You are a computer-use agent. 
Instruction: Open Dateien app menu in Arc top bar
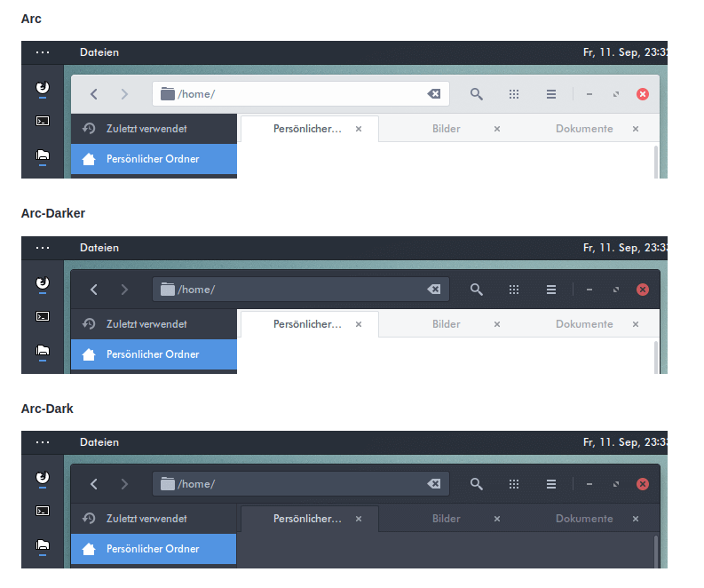tap(99, 52)
